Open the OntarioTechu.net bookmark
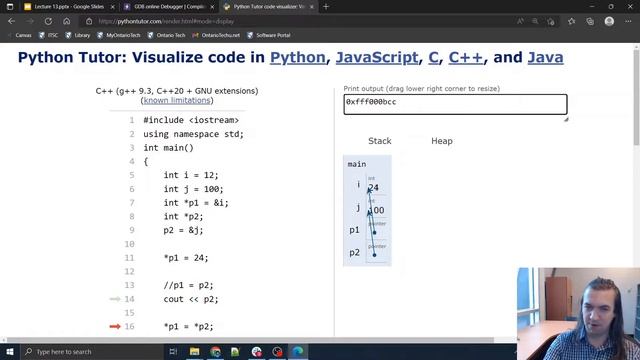This screenshot has height=360, width=640. click(x=216, y=36)
